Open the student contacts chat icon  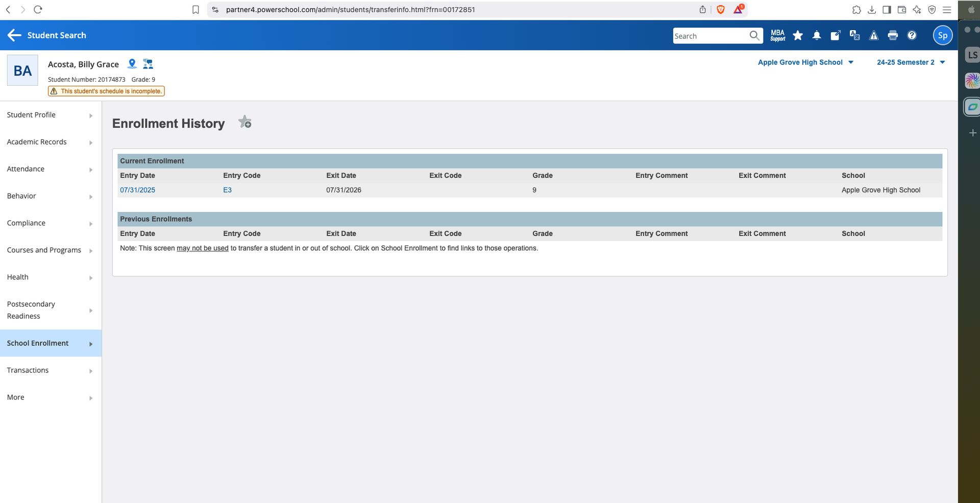[x=148, y=64]
